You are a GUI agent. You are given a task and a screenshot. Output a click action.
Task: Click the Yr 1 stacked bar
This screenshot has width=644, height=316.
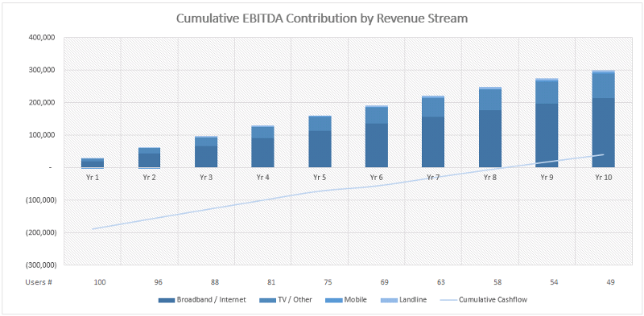click(93, 163)
